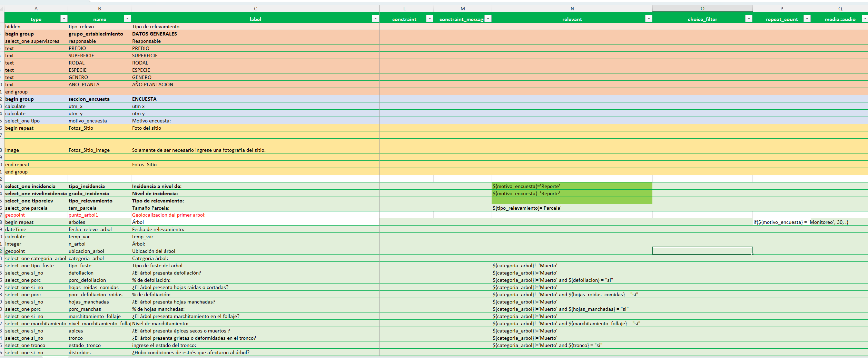Viewport: 868px width, 358px height.
Task: Click the 'disturbios' name cell
Action: point(99,352)
